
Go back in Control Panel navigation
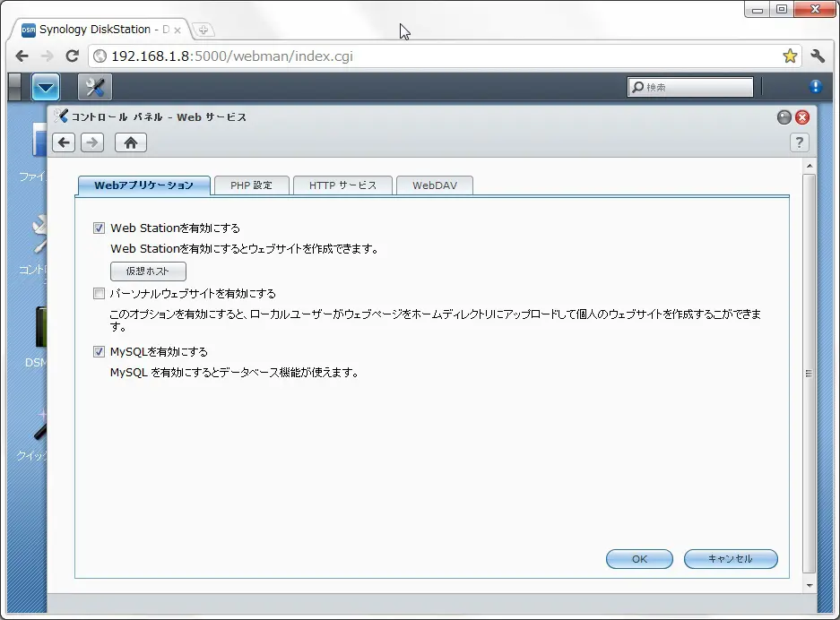(64, 142)
